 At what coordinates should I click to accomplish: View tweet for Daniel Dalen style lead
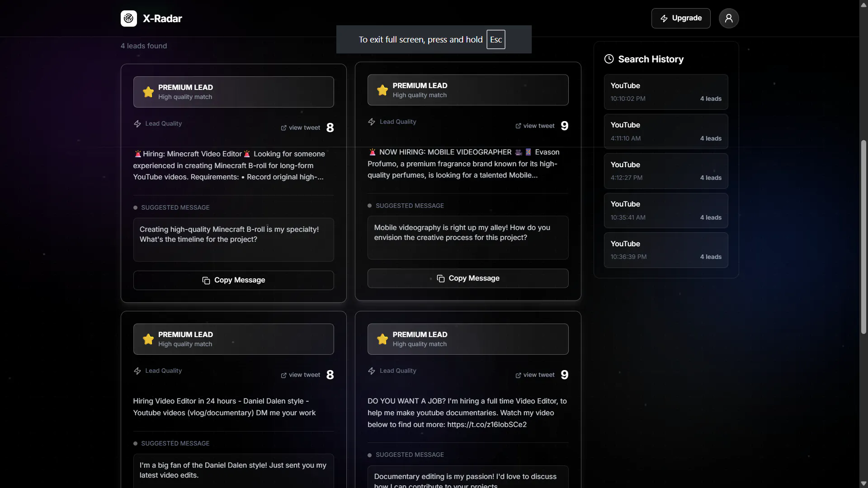(x=301, y=375)
